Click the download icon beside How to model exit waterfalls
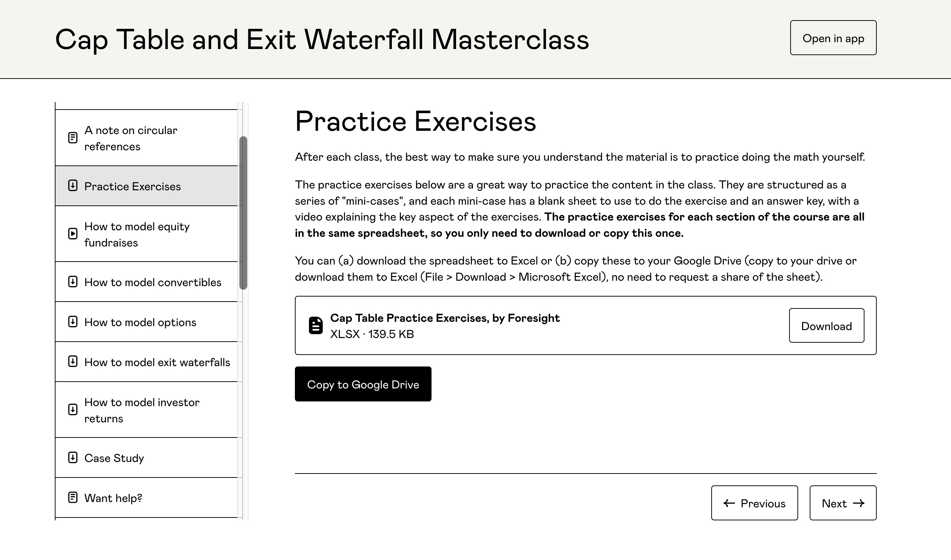Screen dimensions: 951x560 click(x=72, y=362)
